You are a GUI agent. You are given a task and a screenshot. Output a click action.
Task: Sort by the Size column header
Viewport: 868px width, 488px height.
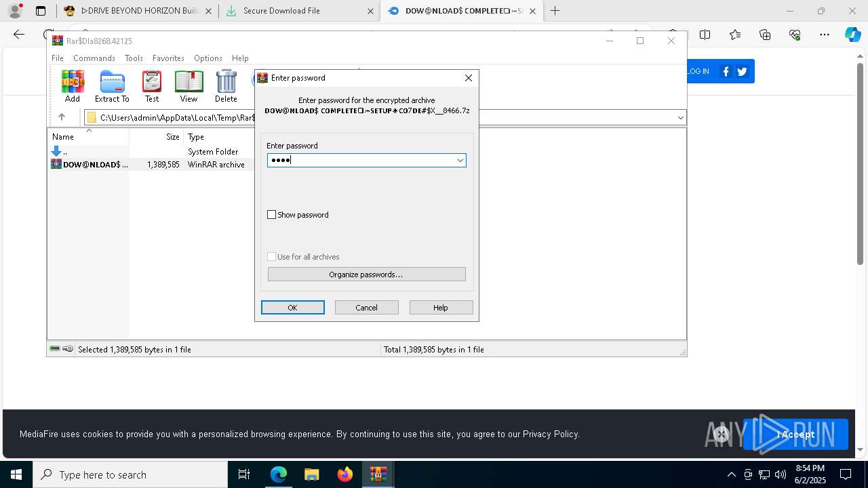click(157, 136)
